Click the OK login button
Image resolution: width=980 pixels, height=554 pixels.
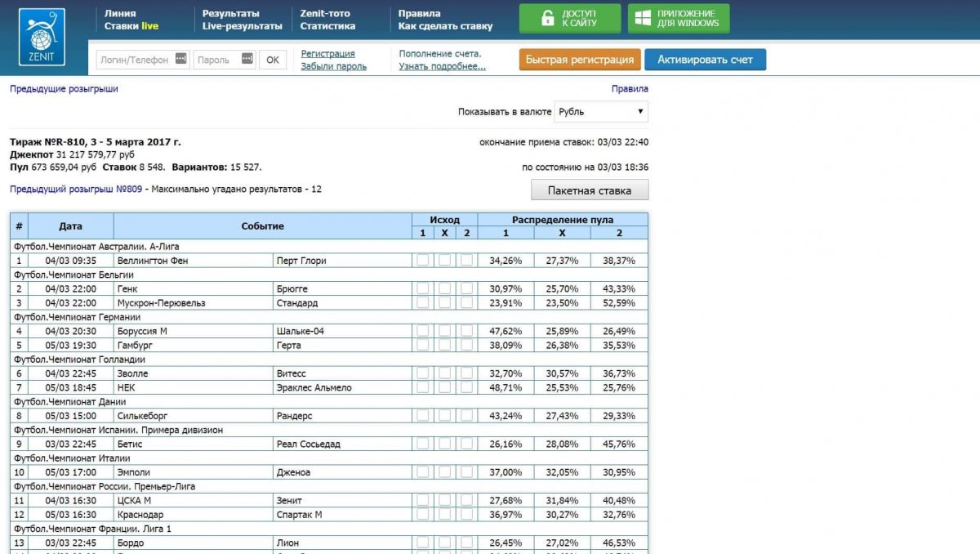point(273,60)
